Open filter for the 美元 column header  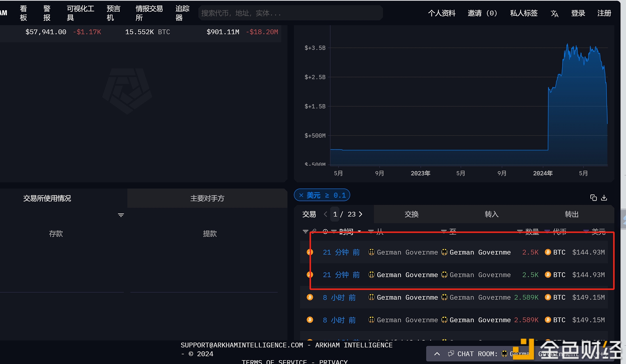[586, 232]
